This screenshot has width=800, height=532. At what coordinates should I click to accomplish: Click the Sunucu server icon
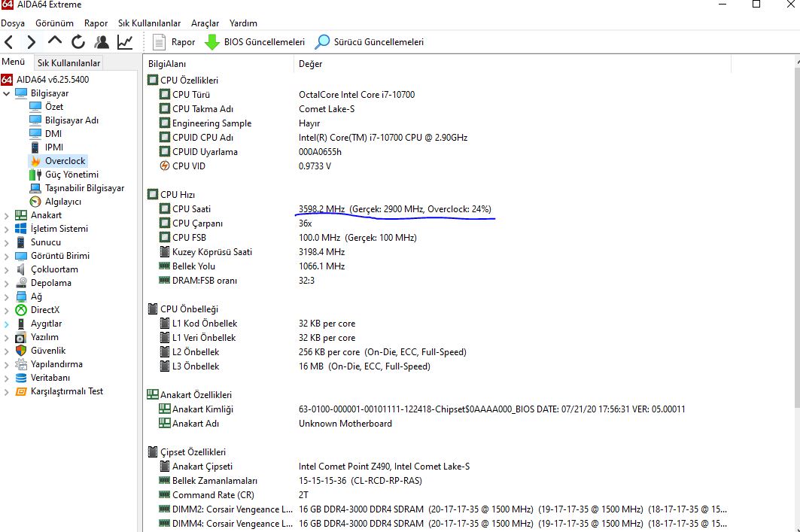[x=21, y=242]
